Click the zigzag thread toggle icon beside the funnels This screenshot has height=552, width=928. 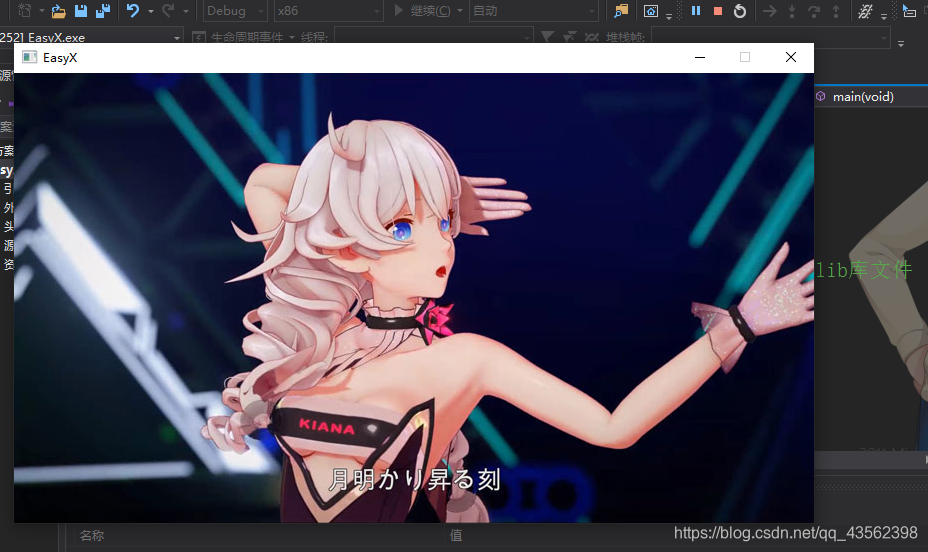(x=591, y=37)
